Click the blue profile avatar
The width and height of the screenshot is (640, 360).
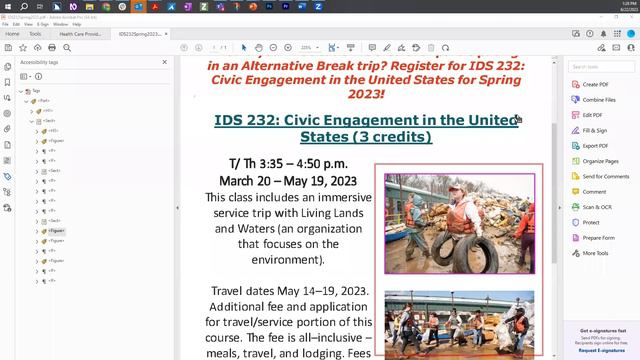pos(631,34)
